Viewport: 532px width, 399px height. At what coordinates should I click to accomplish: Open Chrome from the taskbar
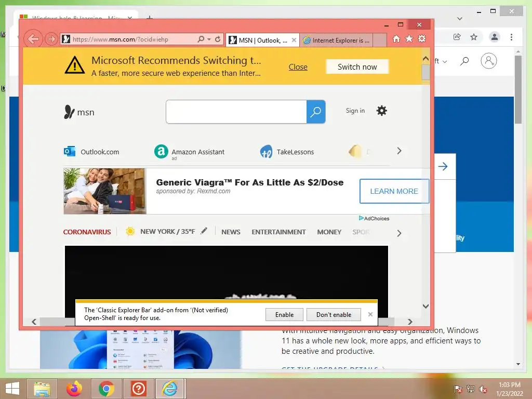106,389
